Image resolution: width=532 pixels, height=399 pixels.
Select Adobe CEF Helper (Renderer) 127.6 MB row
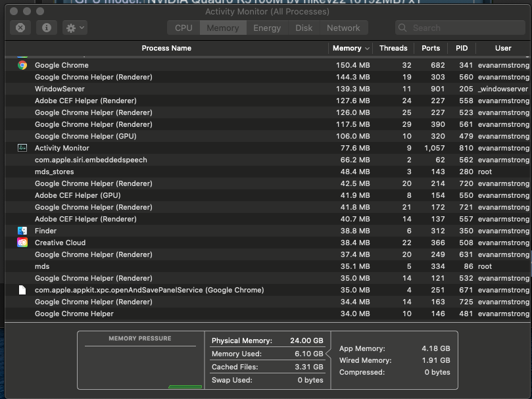(268, 101)
